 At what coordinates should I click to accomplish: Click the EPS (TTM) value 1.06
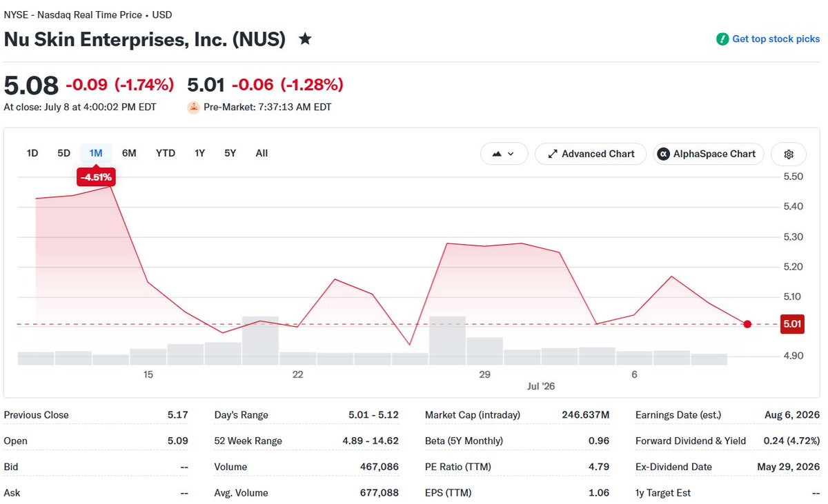click(599, 493)
